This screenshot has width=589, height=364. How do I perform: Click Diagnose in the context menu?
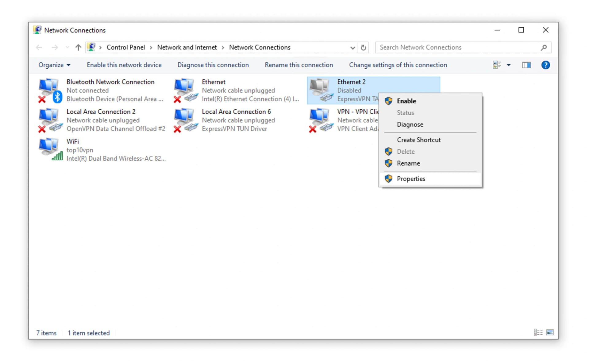(x=410, y=124)
